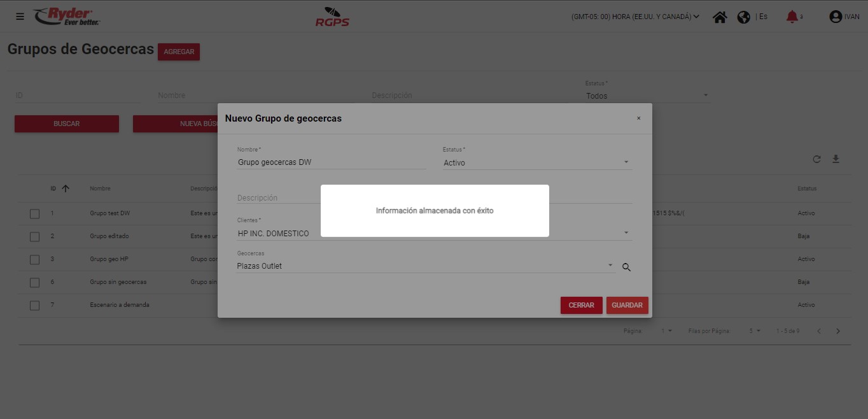Image resolution: width=868 pixels, height=419 pixels.
Task: Click the Geocercas search magnifier icon
Action: click(x=626, y=267)
